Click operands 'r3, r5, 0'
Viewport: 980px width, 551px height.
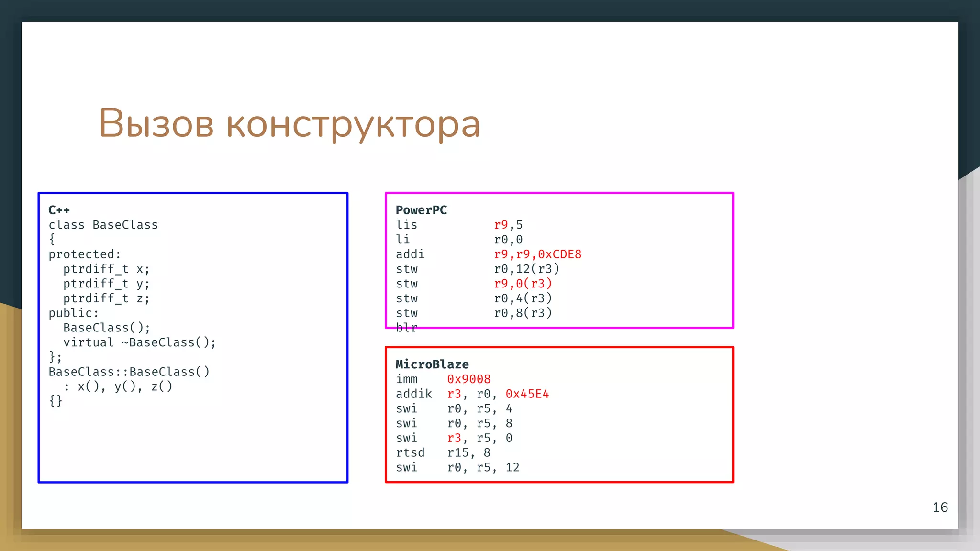click(480, 438)
